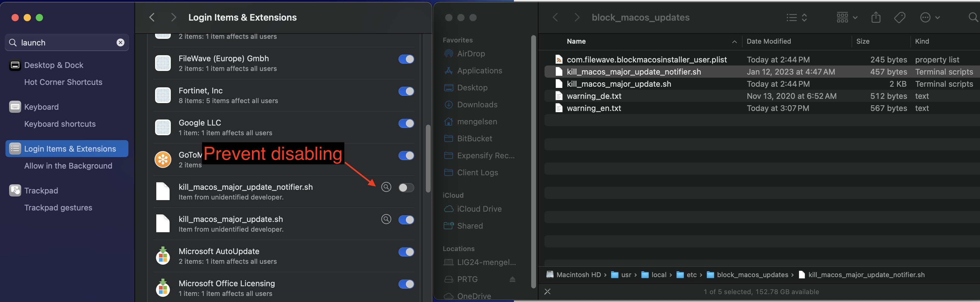This screenshot has width=980, height=302.
Task: Click block_macos_updates in path bar
Action: click(x=747, y=275)
